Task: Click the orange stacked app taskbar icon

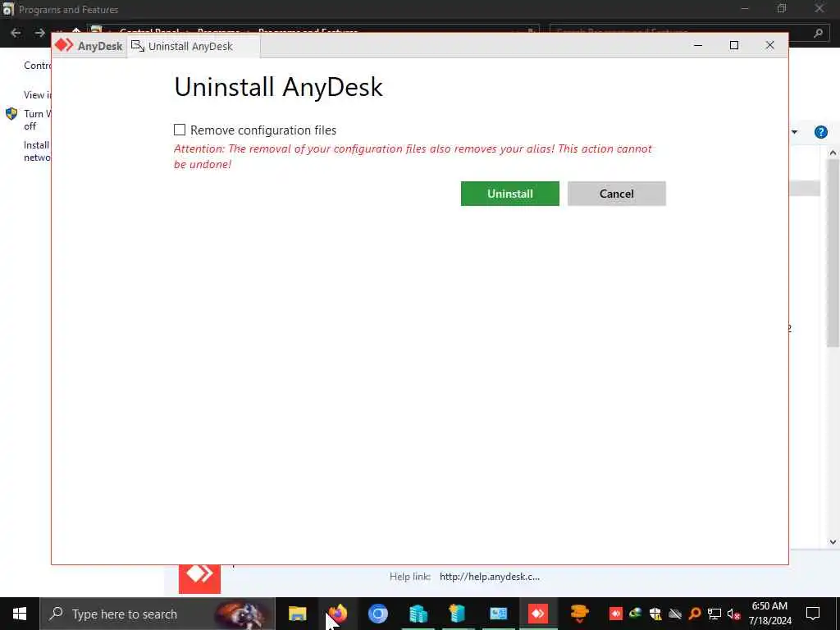Action: (579, 614)
